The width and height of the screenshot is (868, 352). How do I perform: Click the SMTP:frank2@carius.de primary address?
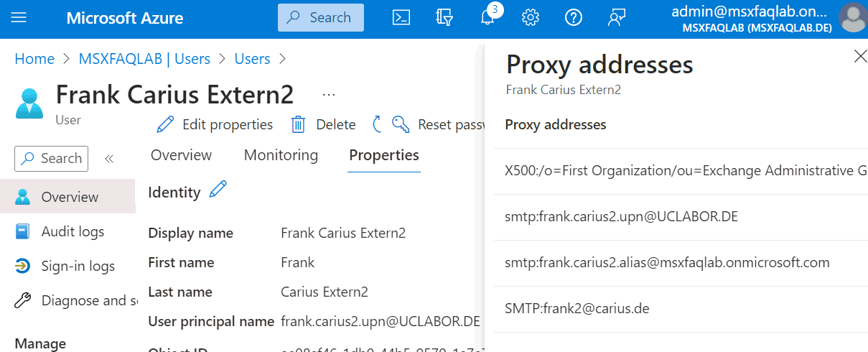click(x=577, y=309)
